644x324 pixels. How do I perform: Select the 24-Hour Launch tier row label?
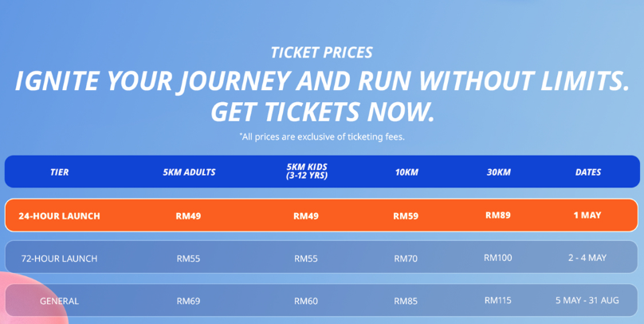pos(59,215)
